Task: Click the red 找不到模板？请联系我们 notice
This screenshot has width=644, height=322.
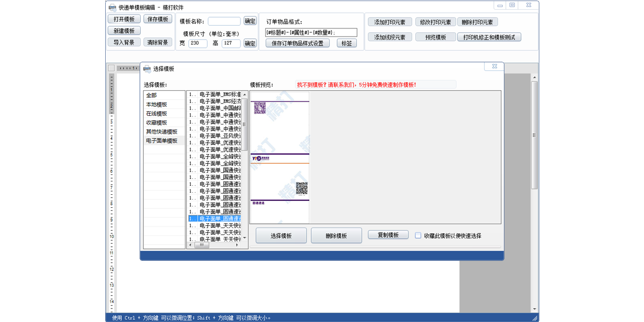Action: coord(356,85)
